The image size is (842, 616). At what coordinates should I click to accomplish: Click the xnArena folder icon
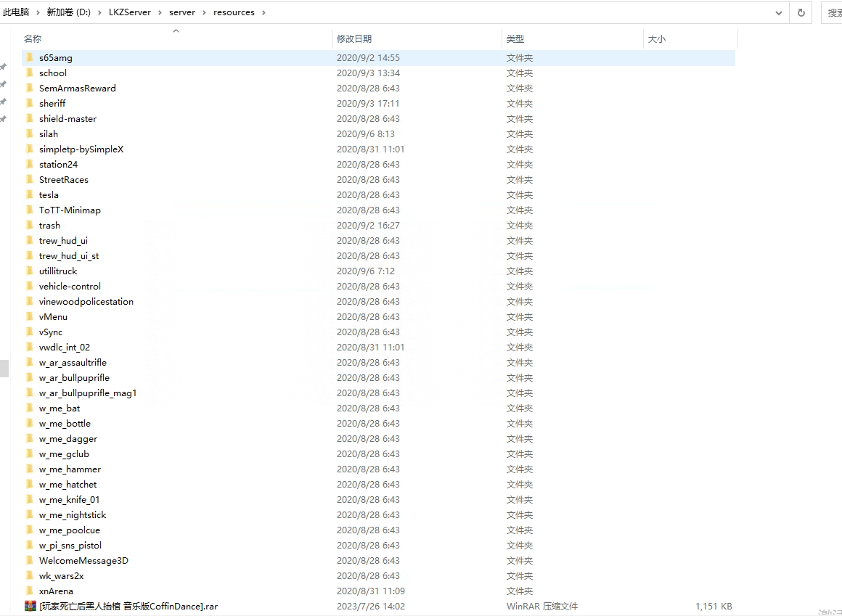coord(30,591)
